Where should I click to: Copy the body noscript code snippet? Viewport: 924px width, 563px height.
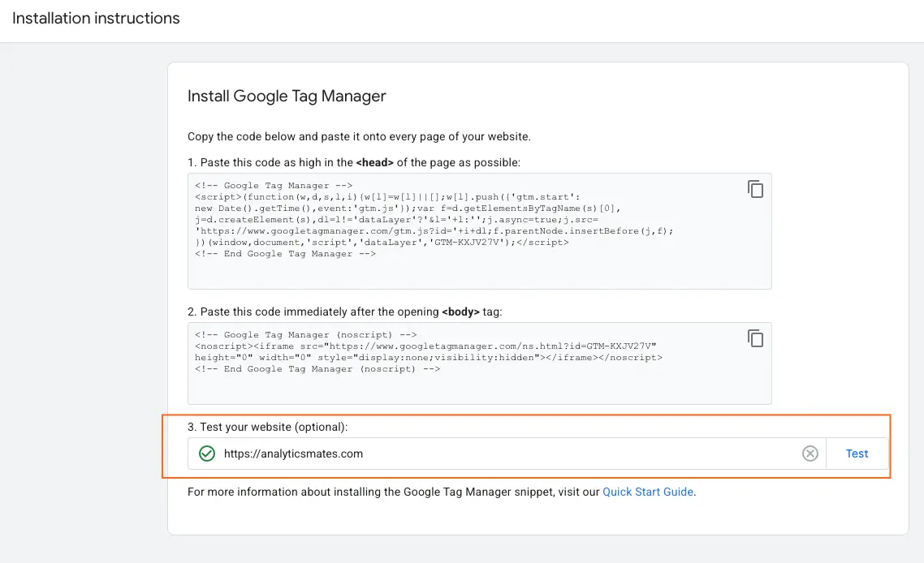point(755,338)
